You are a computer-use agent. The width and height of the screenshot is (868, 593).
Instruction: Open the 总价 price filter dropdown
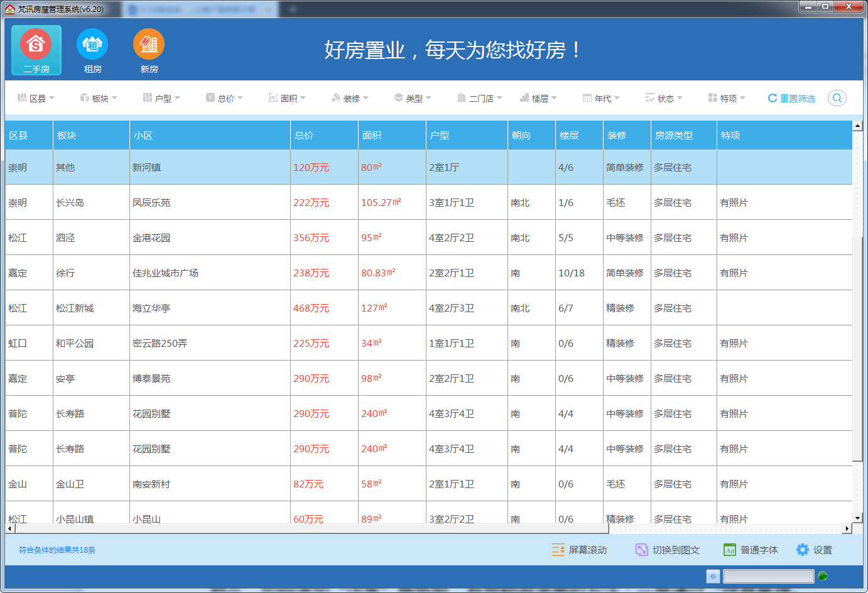[224, 98]
